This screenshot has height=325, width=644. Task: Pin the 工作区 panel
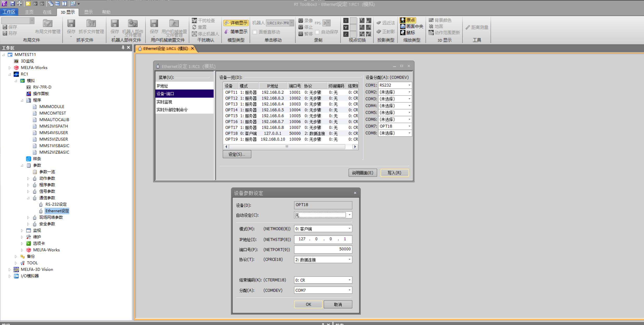click(123, 47)
